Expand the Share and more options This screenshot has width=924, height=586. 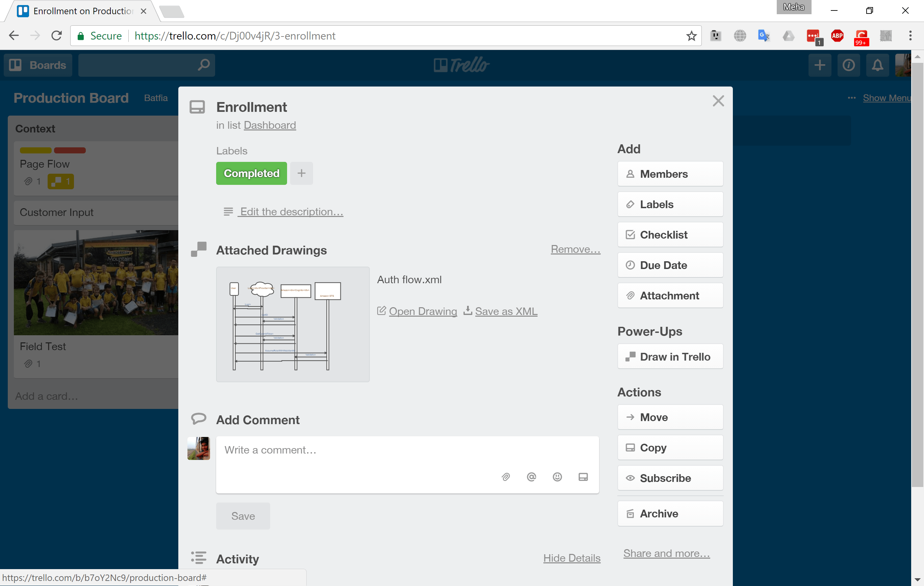point(666,553)
